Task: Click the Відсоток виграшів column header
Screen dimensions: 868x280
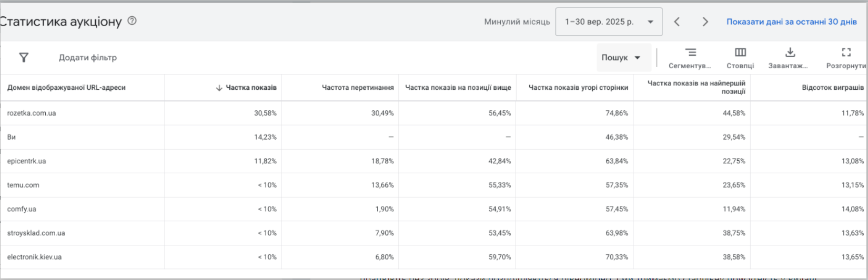Action: click(x=832, y=88)
